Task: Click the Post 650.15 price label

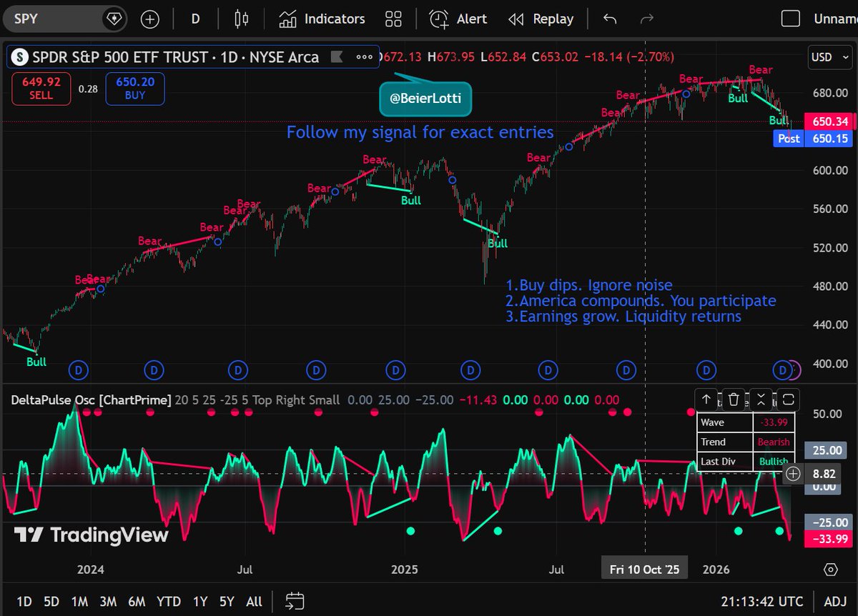Action: click(814, 139)
